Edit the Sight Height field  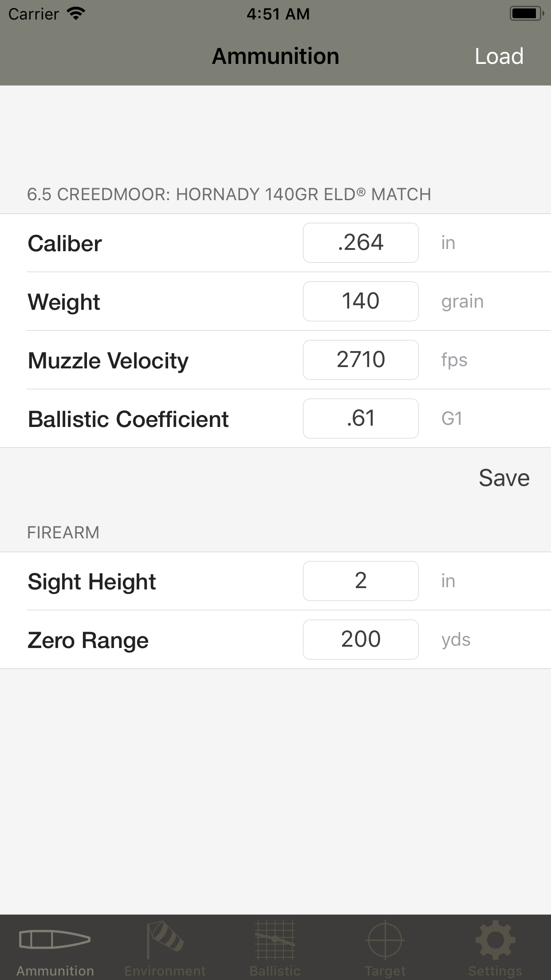pos(361,581)
